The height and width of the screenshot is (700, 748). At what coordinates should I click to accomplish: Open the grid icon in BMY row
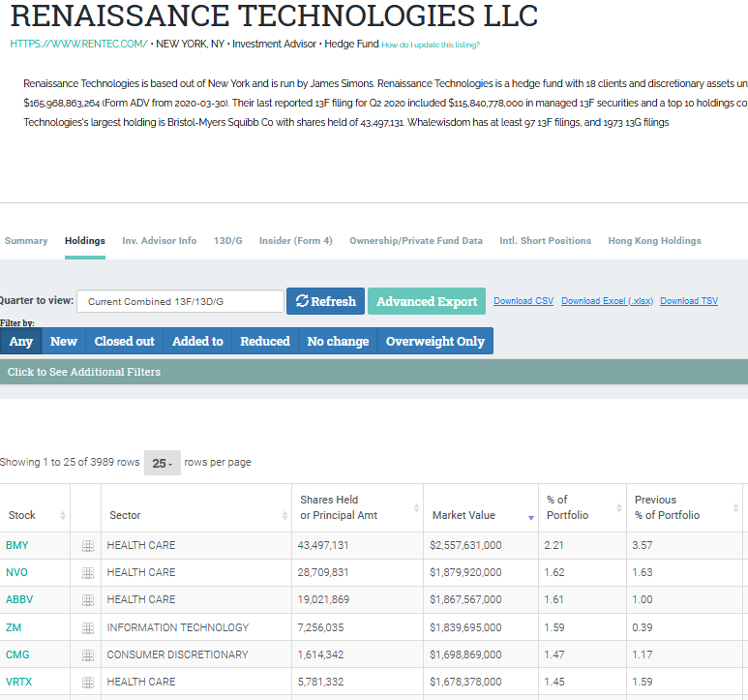88,545
